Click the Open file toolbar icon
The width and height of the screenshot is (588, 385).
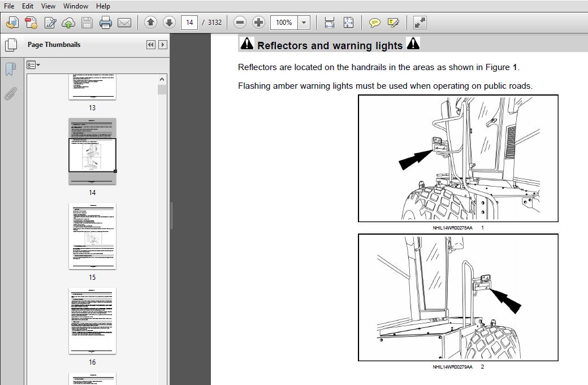click(12, 23)
